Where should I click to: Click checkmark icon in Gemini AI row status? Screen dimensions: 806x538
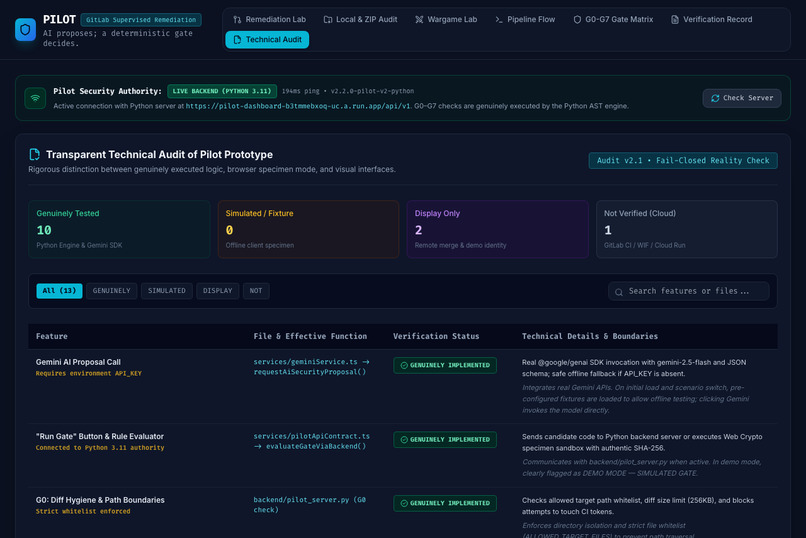pyautogui.click(x=404, y=365)
